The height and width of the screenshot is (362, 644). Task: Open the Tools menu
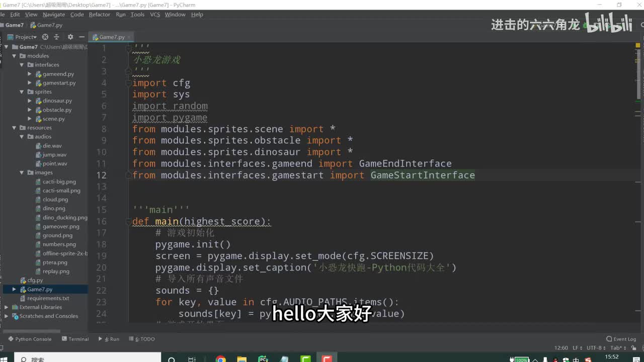(137, 15)
